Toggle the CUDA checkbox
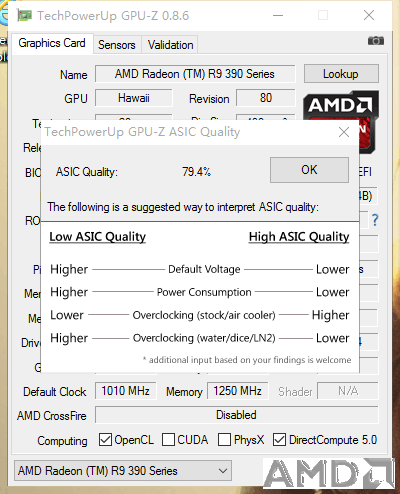The image size is (400, 494). coord(168,439)
